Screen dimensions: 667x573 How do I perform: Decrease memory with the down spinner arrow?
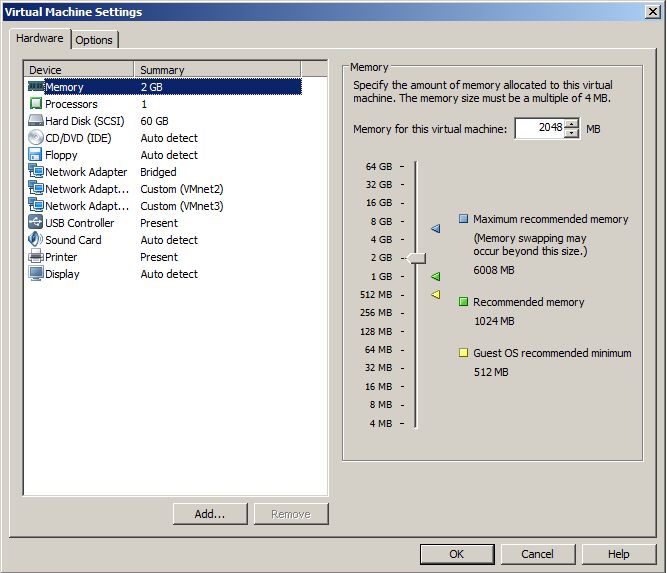[572, 134]
